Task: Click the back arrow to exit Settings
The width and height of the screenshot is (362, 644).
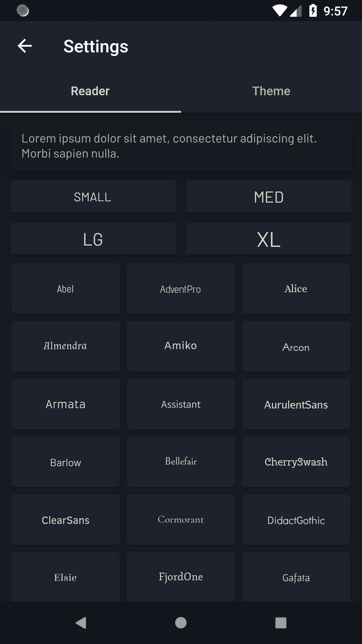Action: (x=24, y=46)
